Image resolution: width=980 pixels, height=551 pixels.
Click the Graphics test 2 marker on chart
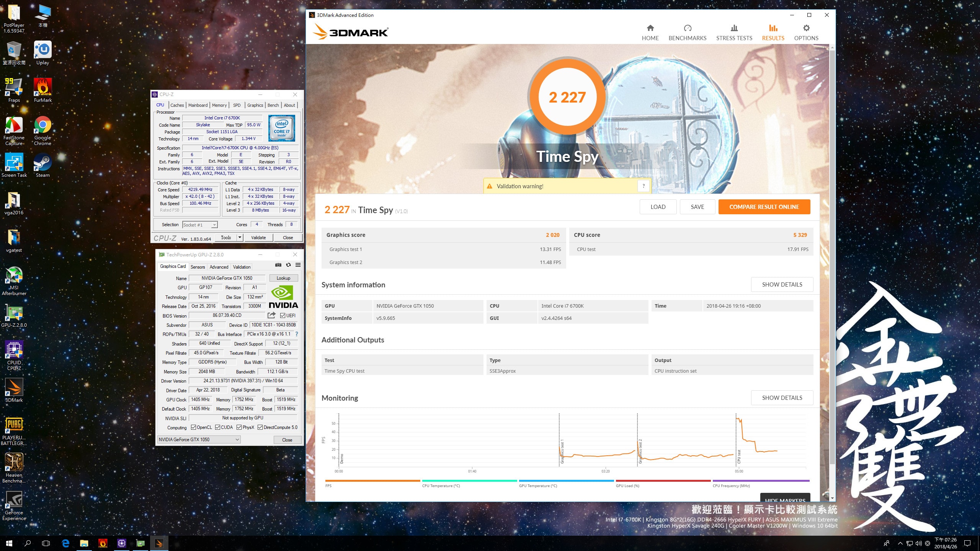pos(640,452)
